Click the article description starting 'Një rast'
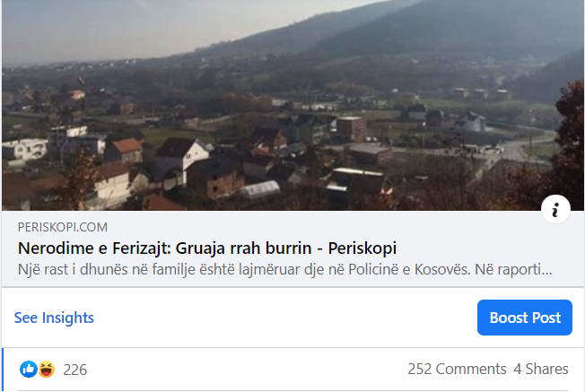 click(x=284, y=268)
